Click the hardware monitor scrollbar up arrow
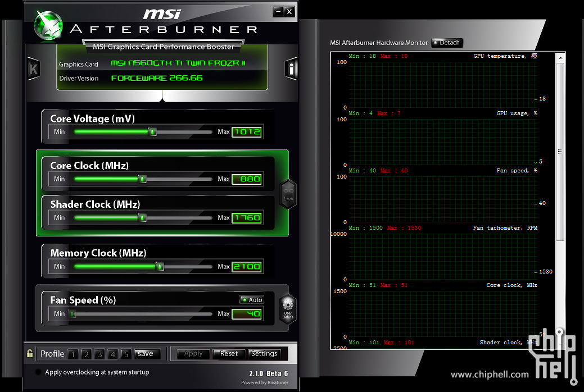 click(560, 58)
